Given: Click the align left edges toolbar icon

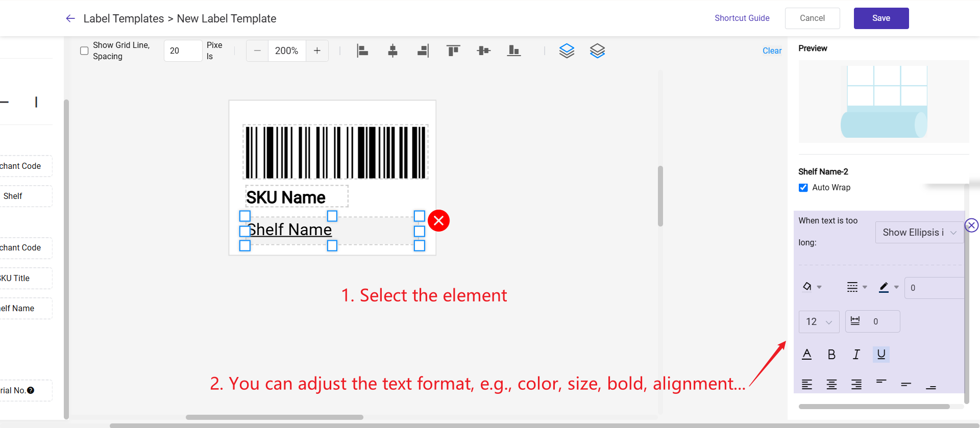Looking at the screenshot, I should [362, 51].
